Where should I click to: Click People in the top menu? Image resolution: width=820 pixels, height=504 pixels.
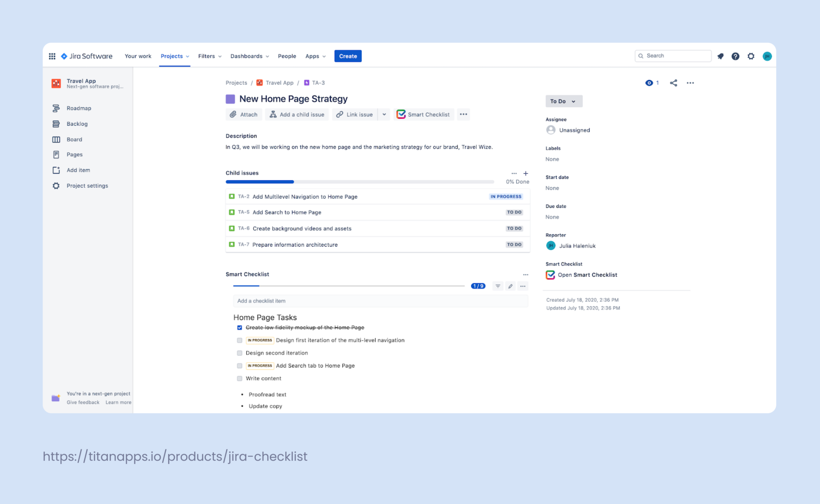tap(287, 56)
